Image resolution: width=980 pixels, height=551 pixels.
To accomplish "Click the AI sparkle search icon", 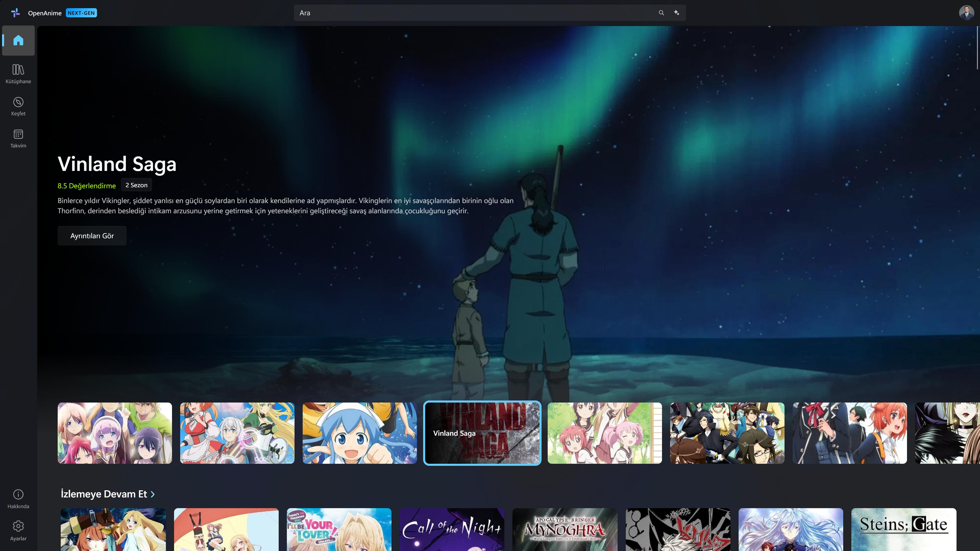I will tap(676, 13).
